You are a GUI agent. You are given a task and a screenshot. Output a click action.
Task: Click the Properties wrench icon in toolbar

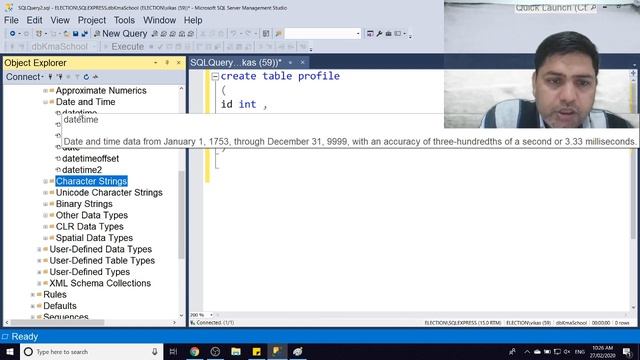point(379,33)
